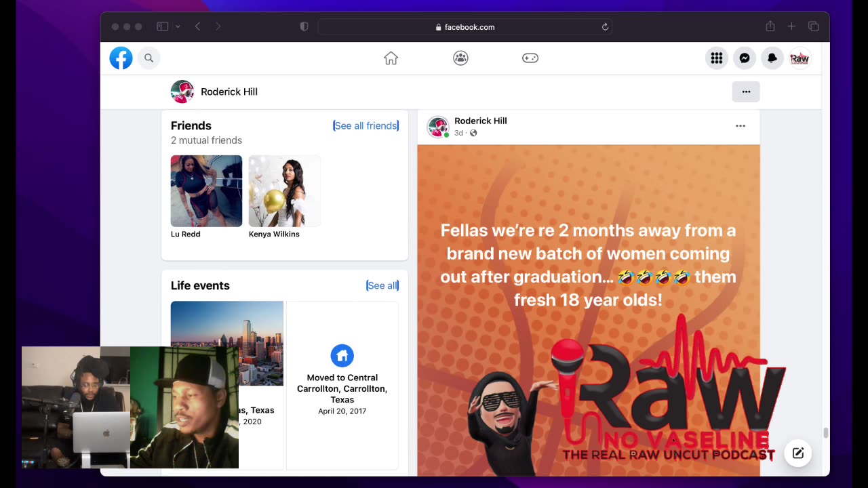Click Life events section heading
The image size is (868, 488).
200,285
